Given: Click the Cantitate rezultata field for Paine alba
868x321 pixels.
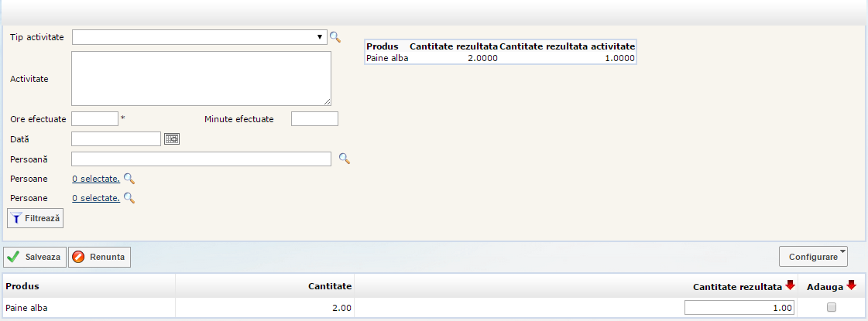Looking at the screenshot, I should click(x=740, y=308).
